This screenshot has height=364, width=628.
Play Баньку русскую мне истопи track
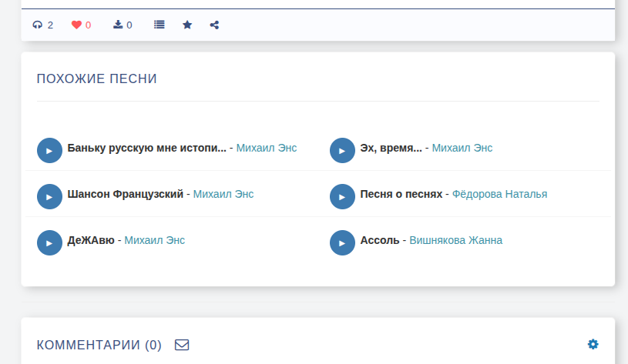pos(49,150)
